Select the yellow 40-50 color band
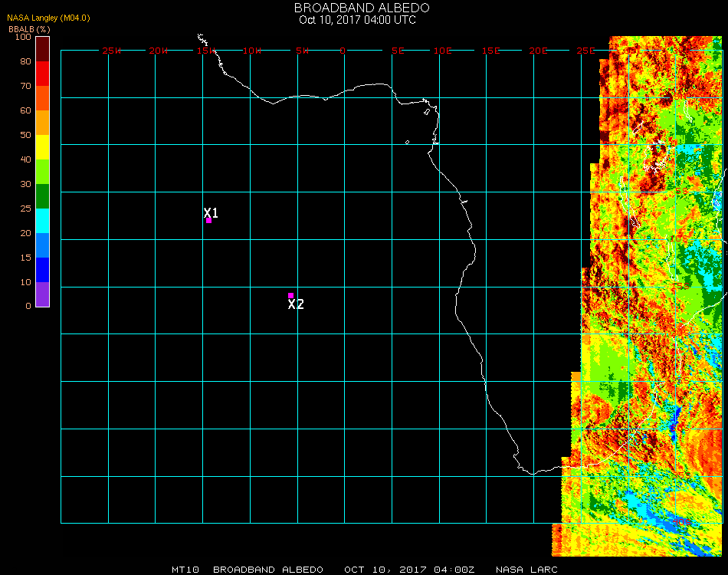The width and height of the screenshot is (728, 575). coord(43,147)
